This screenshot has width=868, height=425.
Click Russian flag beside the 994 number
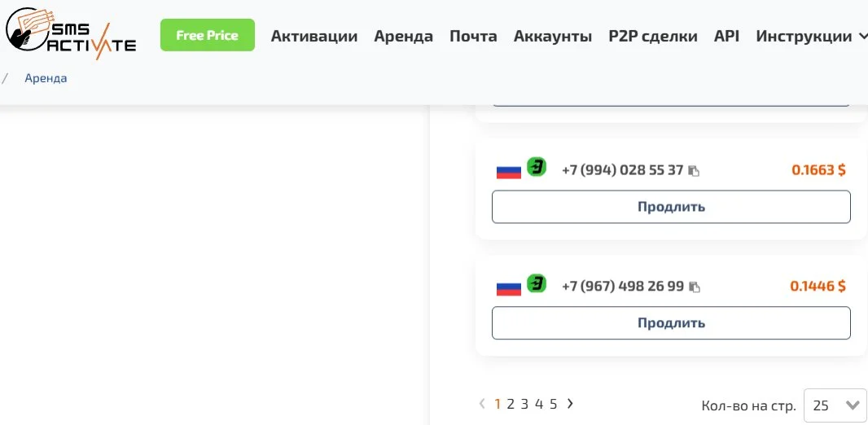[x=509, y=172]
